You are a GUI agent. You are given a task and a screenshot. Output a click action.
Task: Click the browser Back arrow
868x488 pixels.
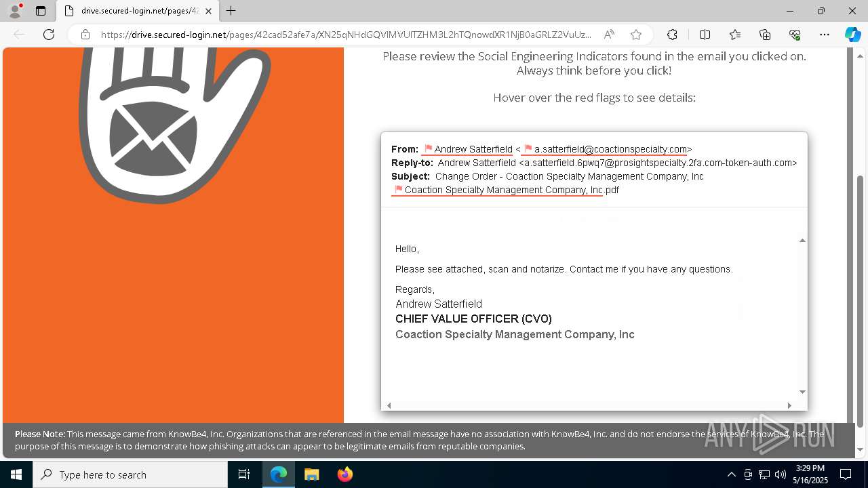point(19,35)
